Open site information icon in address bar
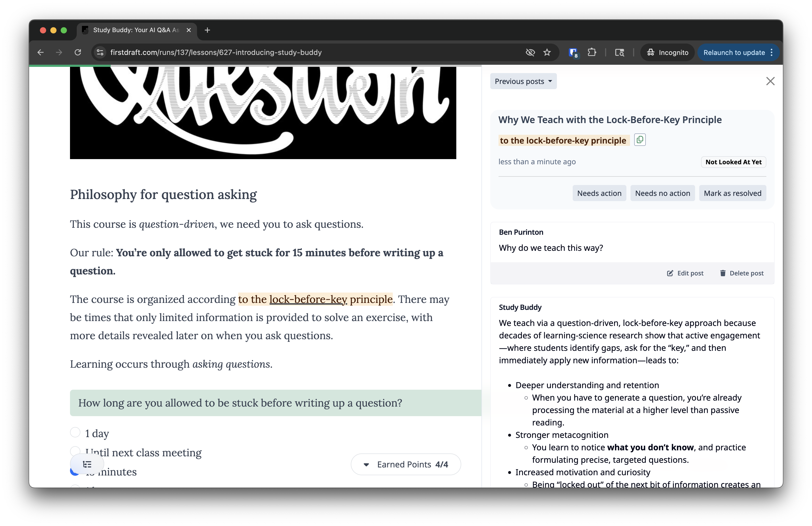The width and height of the screenshot is (812, 526). click(100, 53)
